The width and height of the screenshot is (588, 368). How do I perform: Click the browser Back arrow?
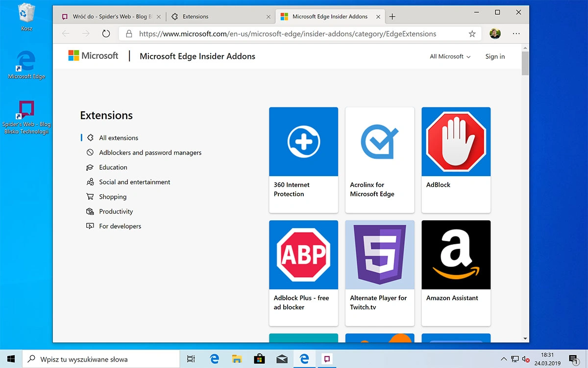tap(66, 34)
